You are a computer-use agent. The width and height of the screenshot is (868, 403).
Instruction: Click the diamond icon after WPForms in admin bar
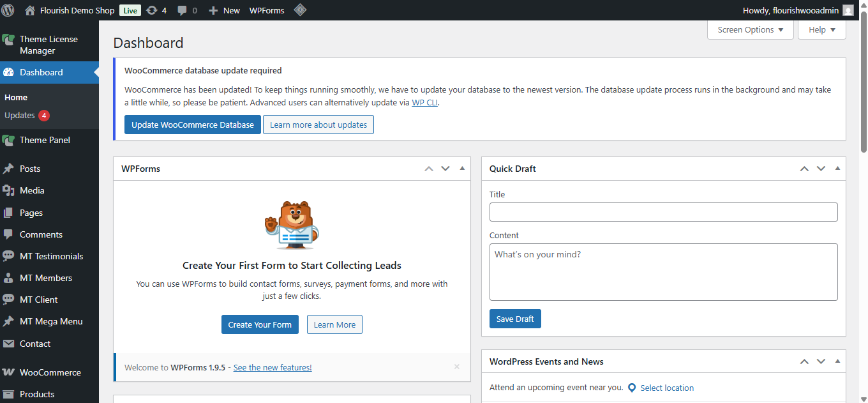[x=300, y=10]
